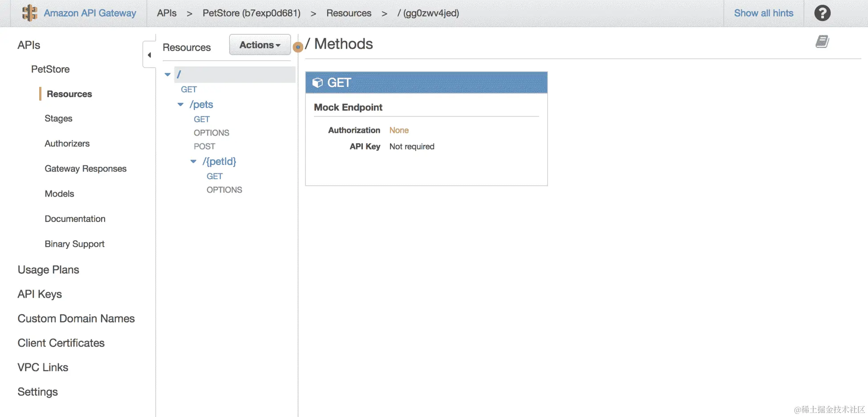
Task: Click Show all hints link
Action: (763, 13)
